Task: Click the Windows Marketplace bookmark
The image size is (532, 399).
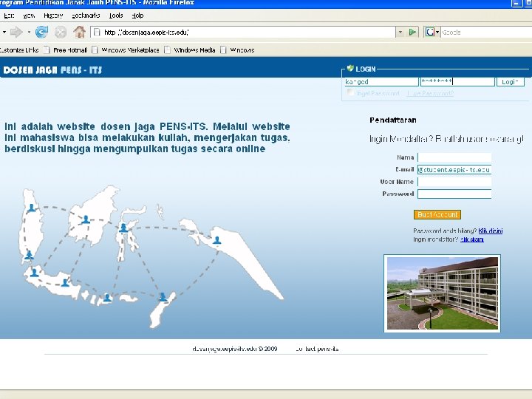Action: point(130,50)
